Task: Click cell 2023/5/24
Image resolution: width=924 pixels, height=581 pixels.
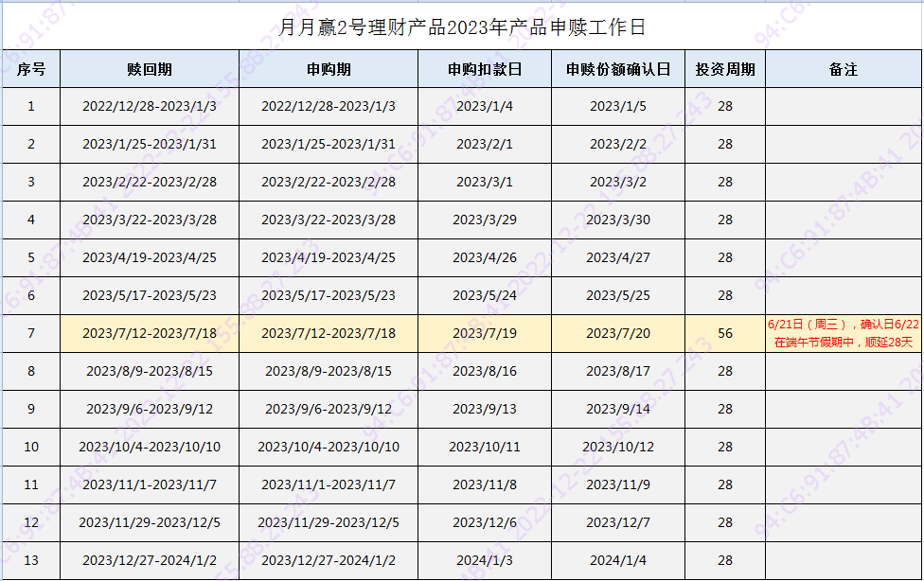Action: (485, 295)
